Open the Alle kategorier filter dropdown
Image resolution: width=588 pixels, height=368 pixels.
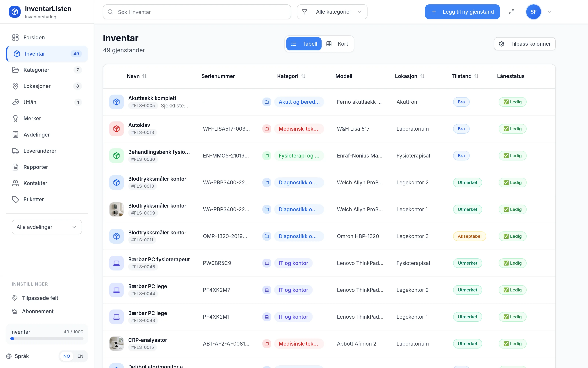coord(332,12)
